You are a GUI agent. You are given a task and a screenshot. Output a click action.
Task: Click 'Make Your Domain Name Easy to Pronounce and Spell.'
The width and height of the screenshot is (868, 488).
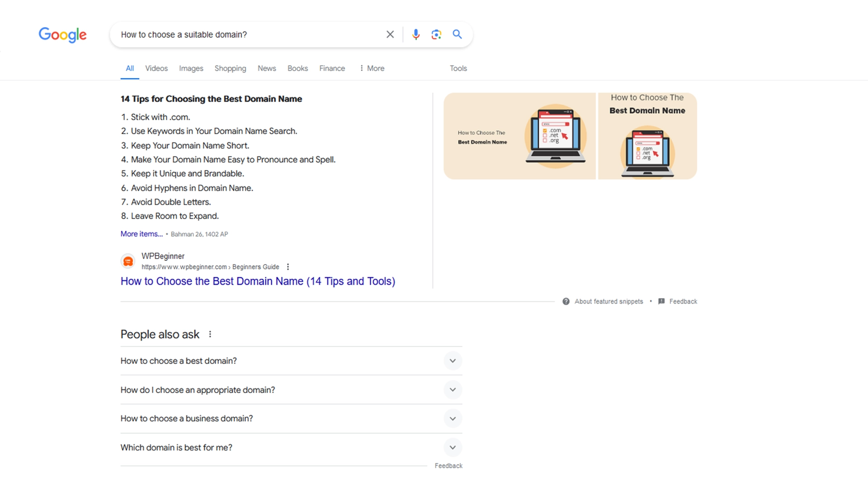[233, 160]
